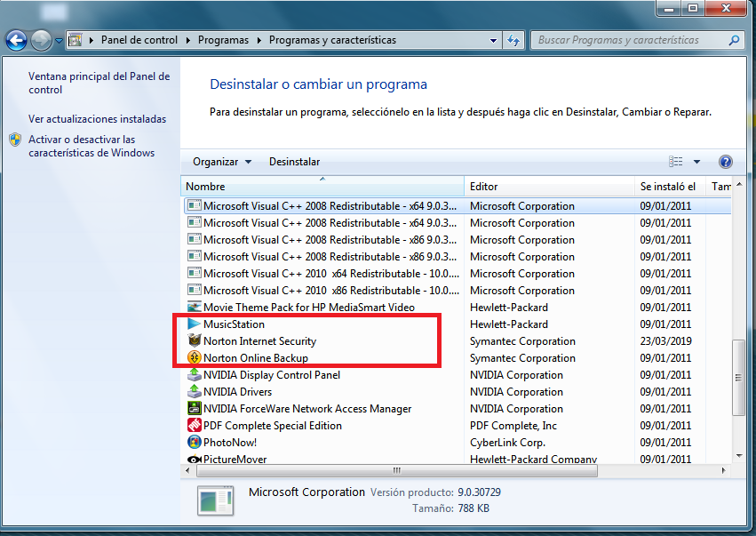
Task: Click the Norton Internet Security icon
Action: tap(195, 340)
